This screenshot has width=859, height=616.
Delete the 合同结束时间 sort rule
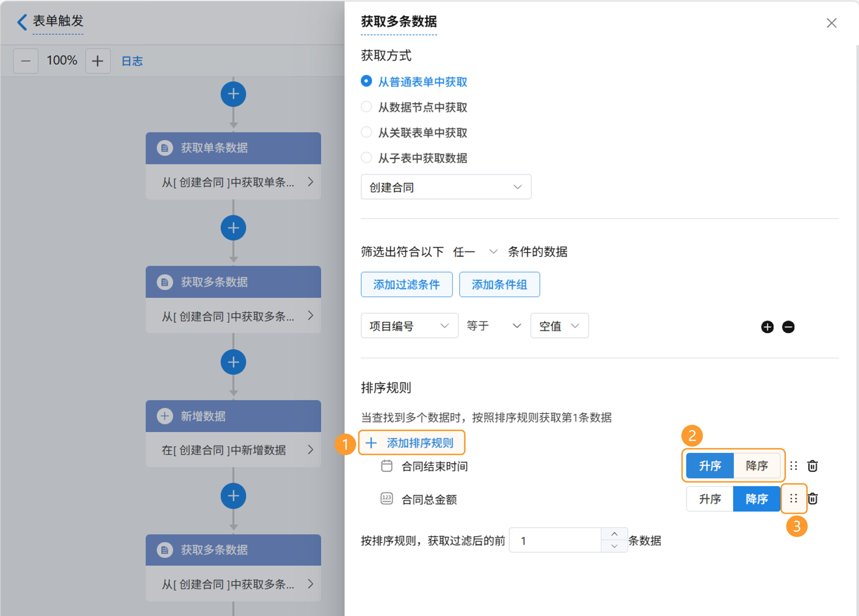click(x=813, y=466)
